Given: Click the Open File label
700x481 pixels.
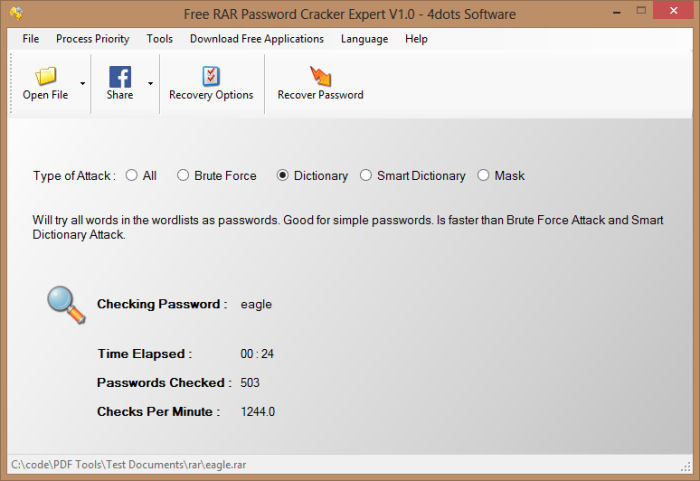Looking at the screenshot, I should tap(46, 95).
